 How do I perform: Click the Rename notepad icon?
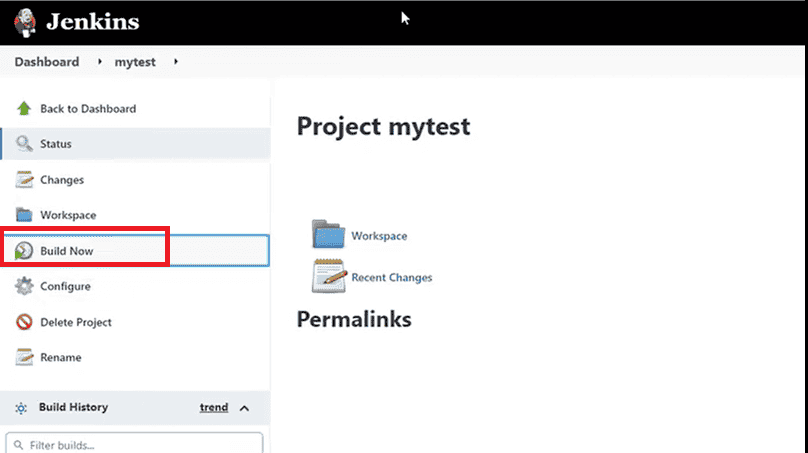point(24,357)
